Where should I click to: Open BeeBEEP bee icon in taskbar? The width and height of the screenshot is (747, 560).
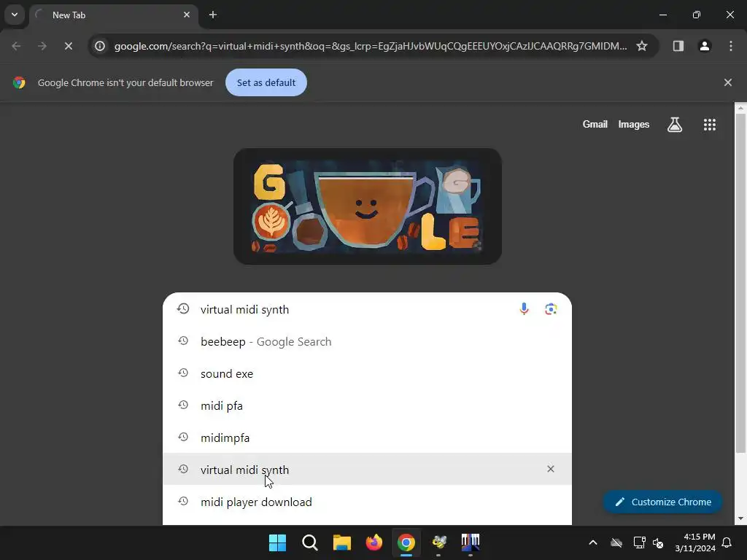point(438,542)
